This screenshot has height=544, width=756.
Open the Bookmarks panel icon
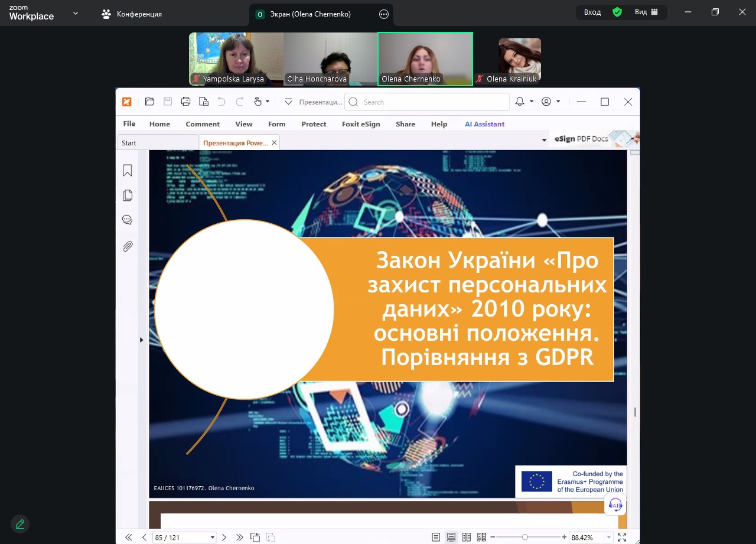127,171
